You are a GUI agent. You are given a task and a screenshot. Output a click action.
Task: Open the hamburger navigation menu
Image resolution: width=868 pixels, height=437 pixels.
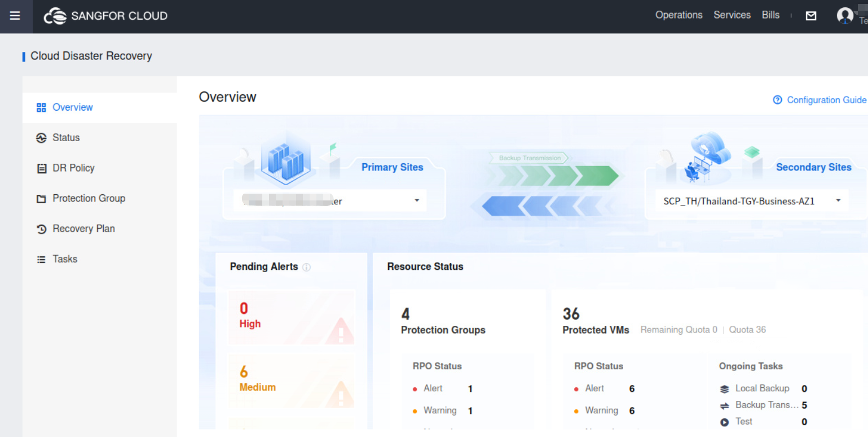tap(15, 16)
